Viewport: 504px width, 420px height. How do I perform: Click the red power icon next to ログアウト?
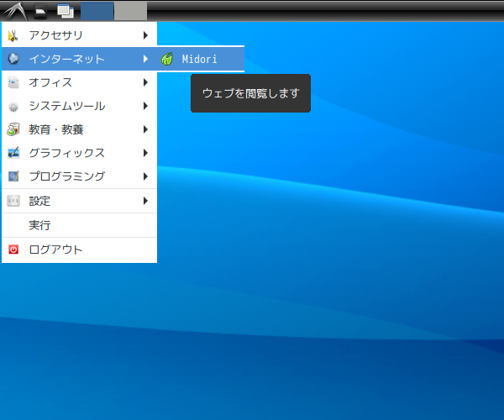(13, 249)
